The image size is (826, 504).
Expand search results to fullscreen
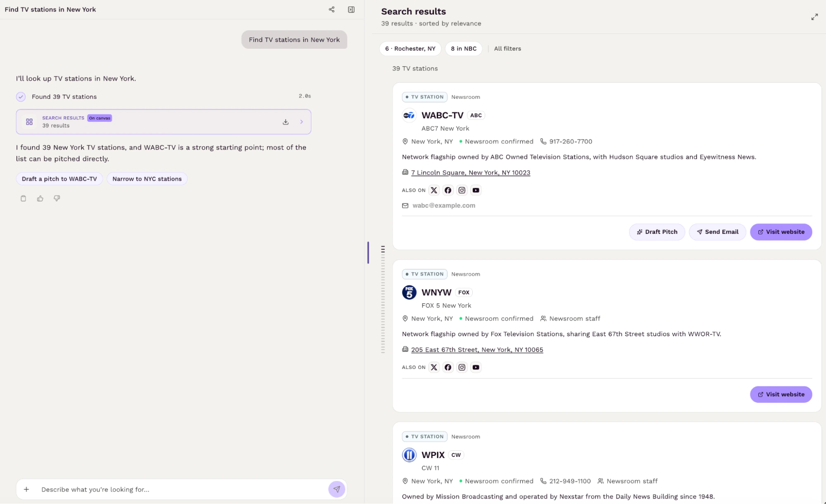click(814, 17)
